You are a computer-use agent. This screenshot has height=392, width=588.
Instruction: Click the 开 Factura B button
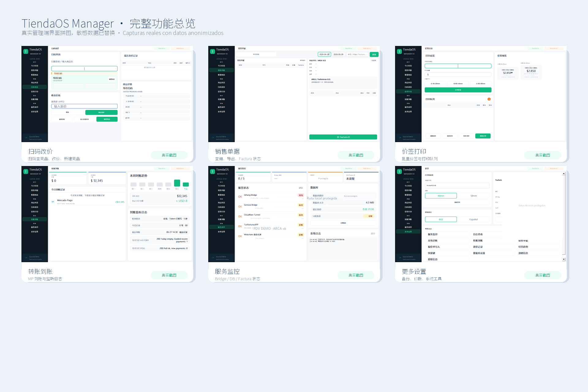343,137
